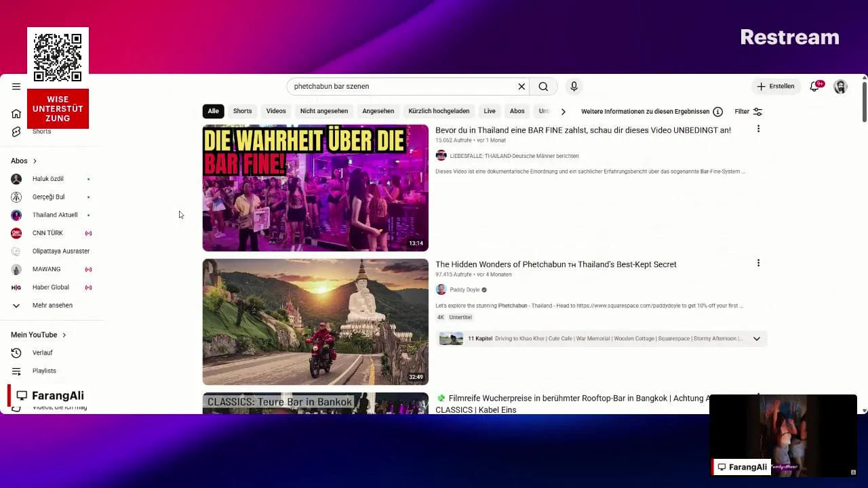Open title 'Bevor du in Thailand eine BAR FINE'
Viewport: 868px width, 488px height.
[583, 130]
